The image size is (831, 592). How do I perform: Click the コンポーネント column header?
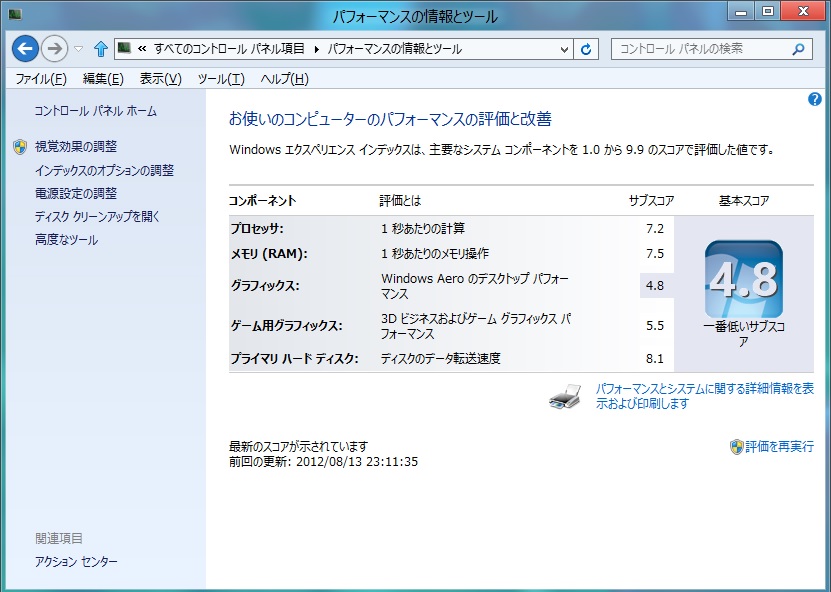(x=262, y=201)
